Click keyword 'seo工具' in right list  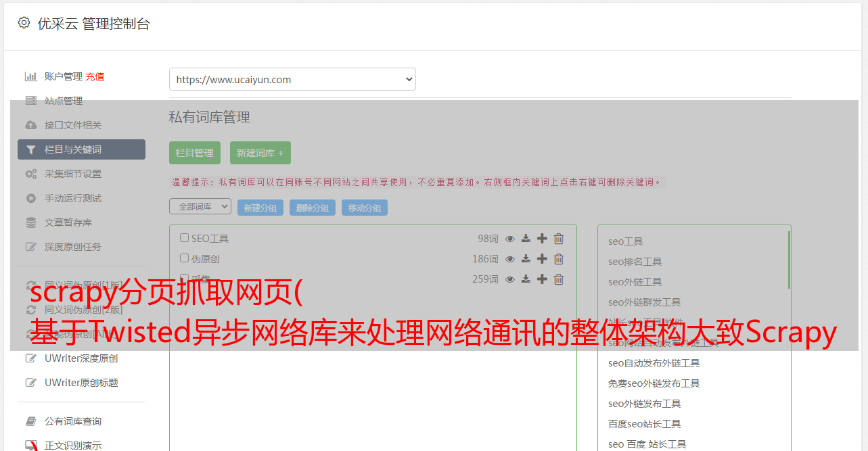click(626, 241)
